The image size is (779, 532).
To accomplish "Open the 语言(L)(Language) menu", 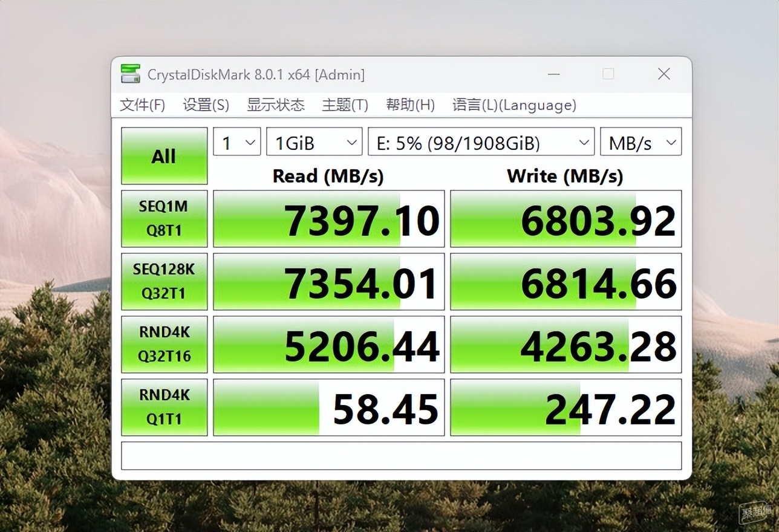I will pos(514,105).
